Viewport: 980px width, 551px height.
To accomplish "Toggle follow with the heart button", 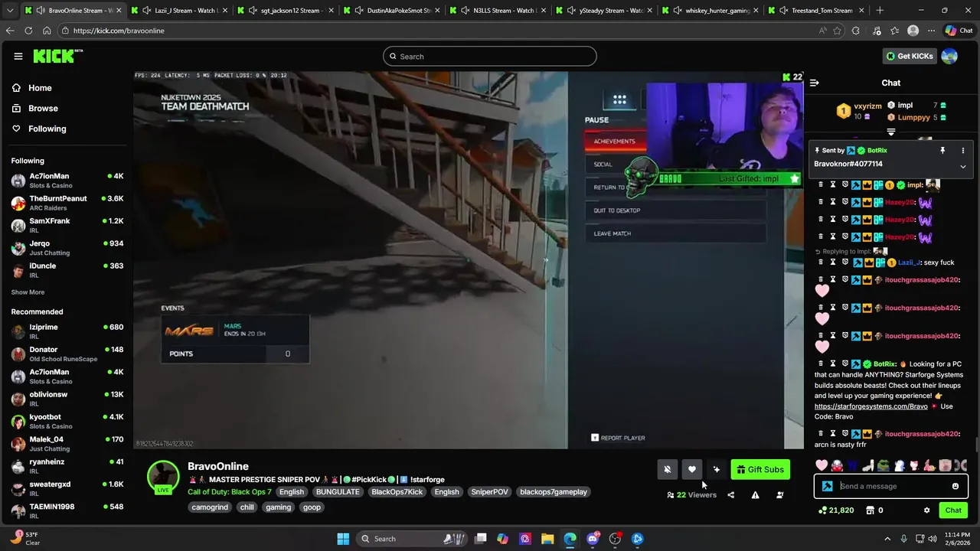I will (691, 470).
